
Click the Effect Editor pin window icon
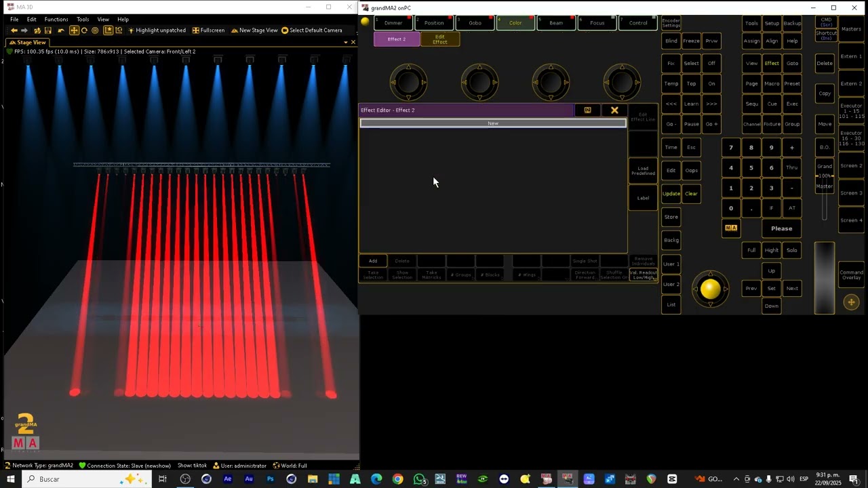tap(587, 110)
